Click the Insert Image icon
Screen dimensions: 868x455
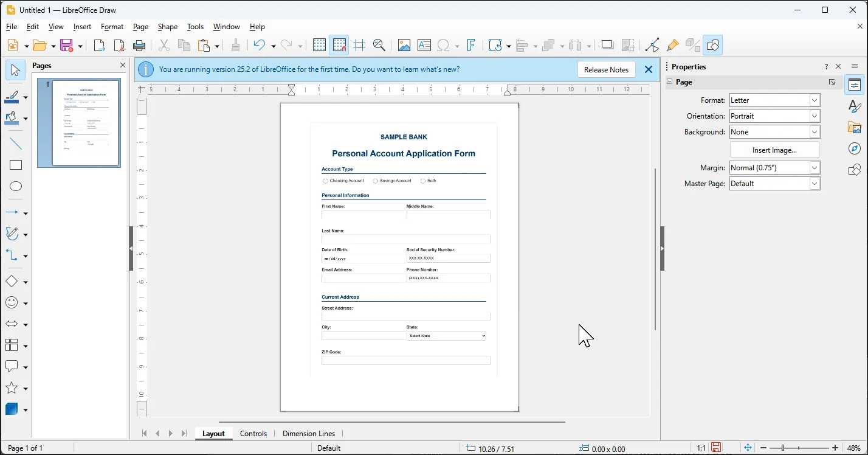click(404, 45)
